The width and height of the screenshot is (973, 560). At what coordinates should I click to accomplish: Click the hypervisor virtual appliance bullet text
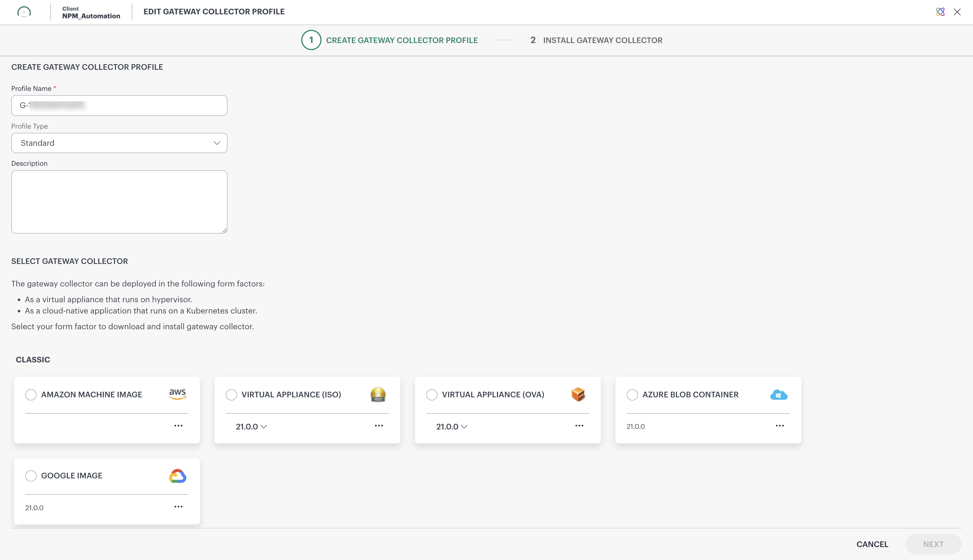point(108,300)
